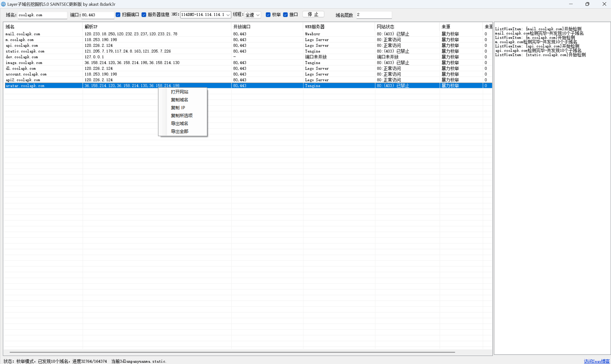The height and width of the screenshot is (364, 611).
Task: Expand the 线程 speed dropdown
Action: pyautogui.click(x=258, y=15)
